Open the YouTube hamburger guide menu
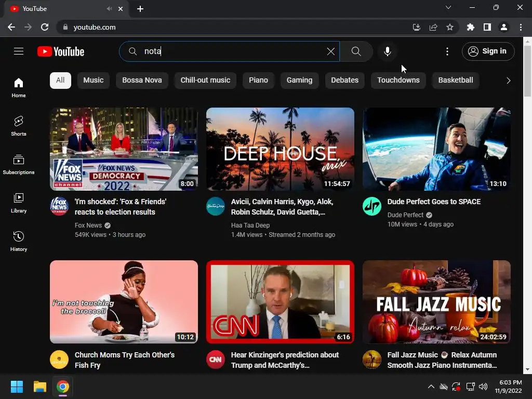Image resolution: width=532 pixels, height=399 pixels. click(19, 51)
